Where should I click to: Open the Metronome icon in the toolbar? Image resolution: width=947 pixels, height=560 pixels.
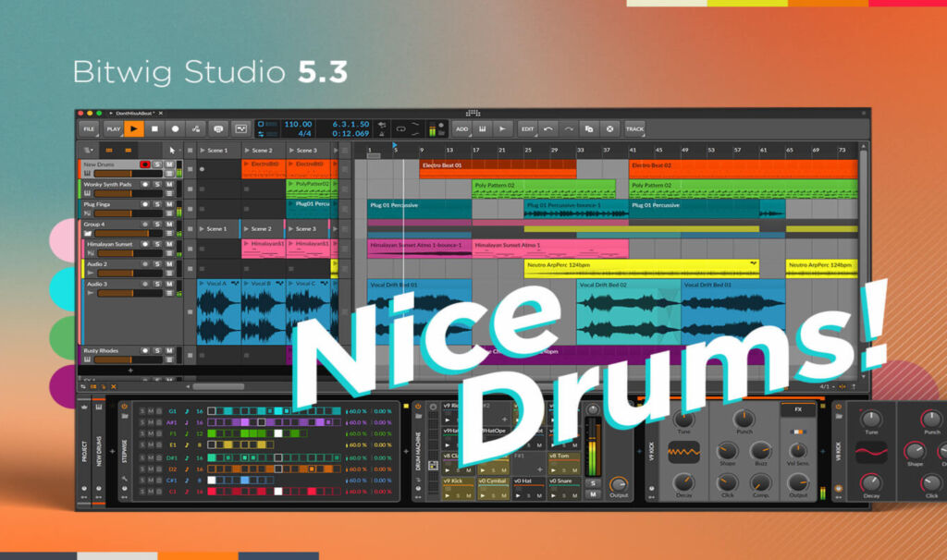click(217, 129)
